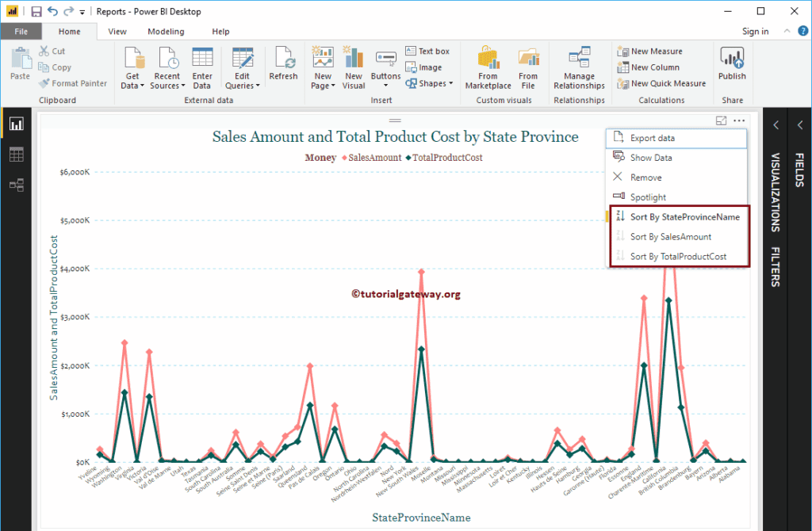Click the save icon in title bar
812x531 pixels.
tap(36, 12)
